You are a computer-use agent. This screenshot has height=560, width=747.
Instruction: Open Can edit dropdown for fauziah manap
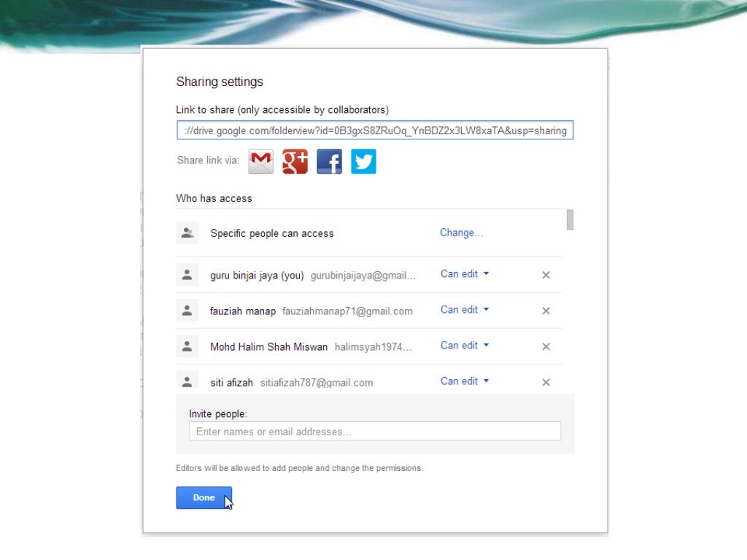point(465,309)
